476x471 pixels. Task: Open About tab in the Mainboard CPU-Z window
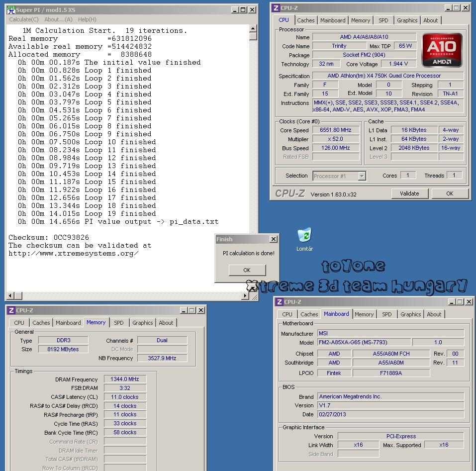pyautogui.click(x=434, y=314)
